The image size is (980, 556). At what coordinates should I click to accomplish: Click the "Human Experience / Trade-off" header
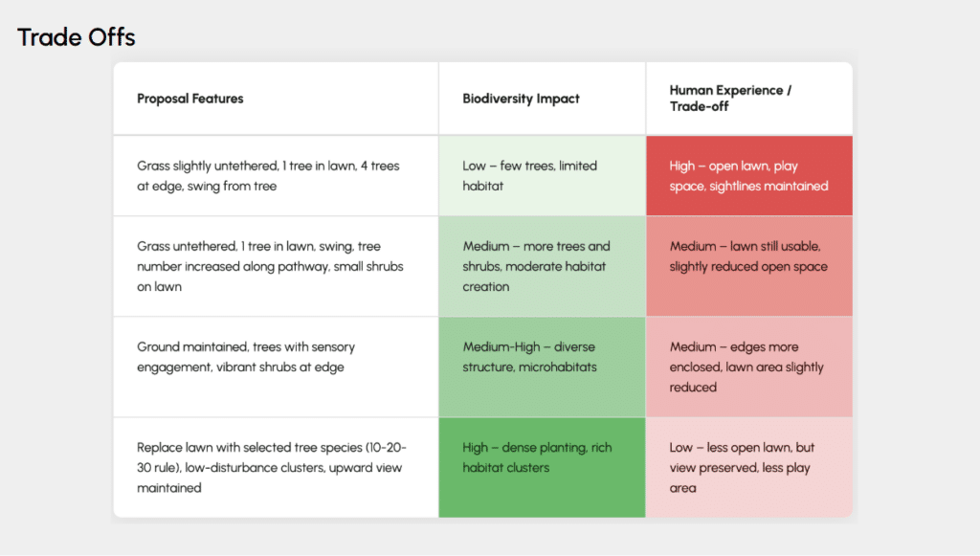[730, 99]
